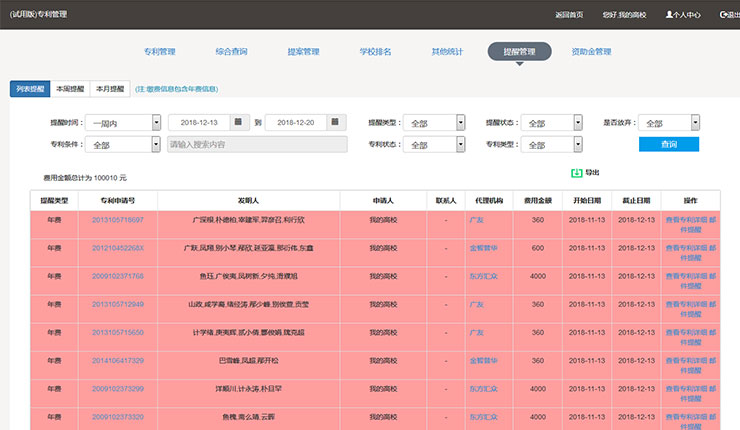Select the 本月提醒 tab
740x430 pixels.
(109, 89)
